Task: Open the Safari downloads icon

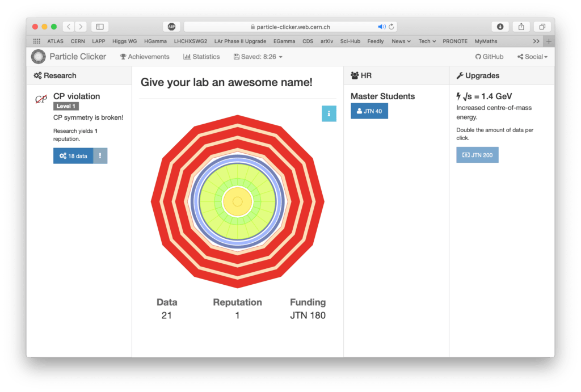Action: 500,27
